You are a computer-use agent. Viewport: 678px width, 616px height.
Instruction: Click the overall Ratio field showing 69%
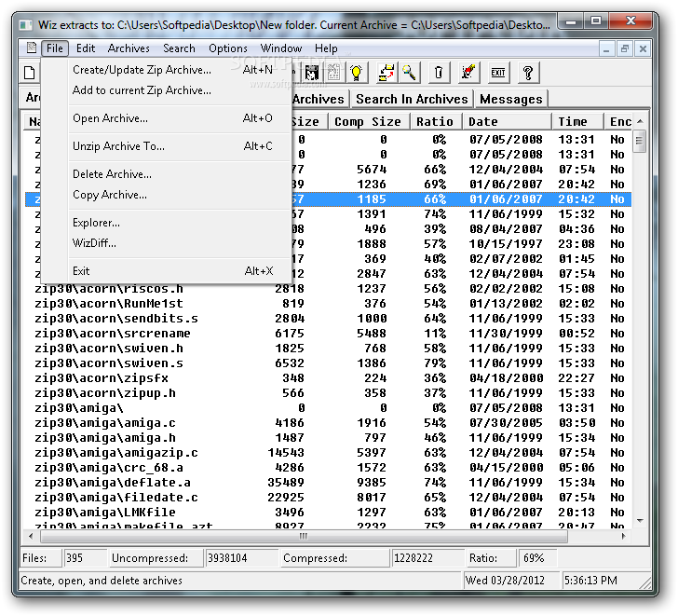click(x=537, y=558)
